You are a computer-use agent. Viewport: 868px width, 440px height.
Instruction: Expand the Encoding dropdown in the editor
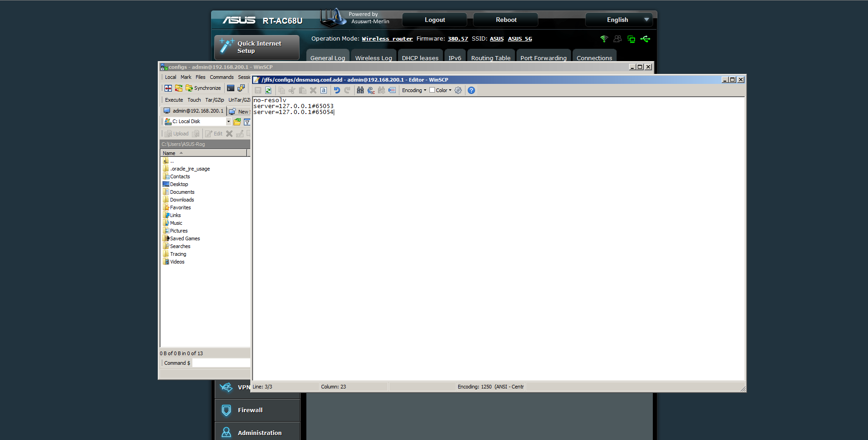(414, 90)
